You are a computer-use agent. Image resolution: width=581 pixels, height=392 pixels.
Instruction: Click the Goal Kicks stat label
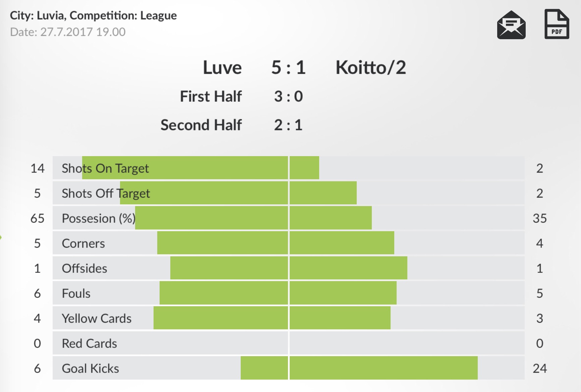click(x=91, y=369)
